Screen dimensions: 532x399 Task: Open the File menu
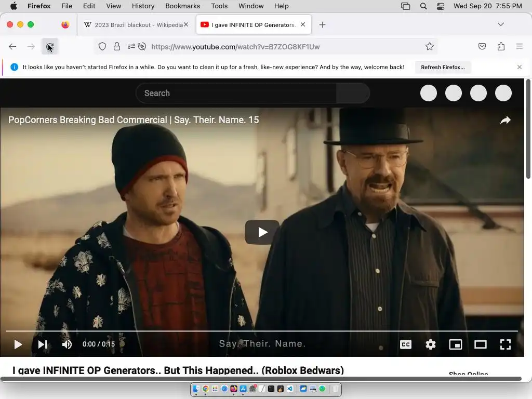tap(66, 6)
